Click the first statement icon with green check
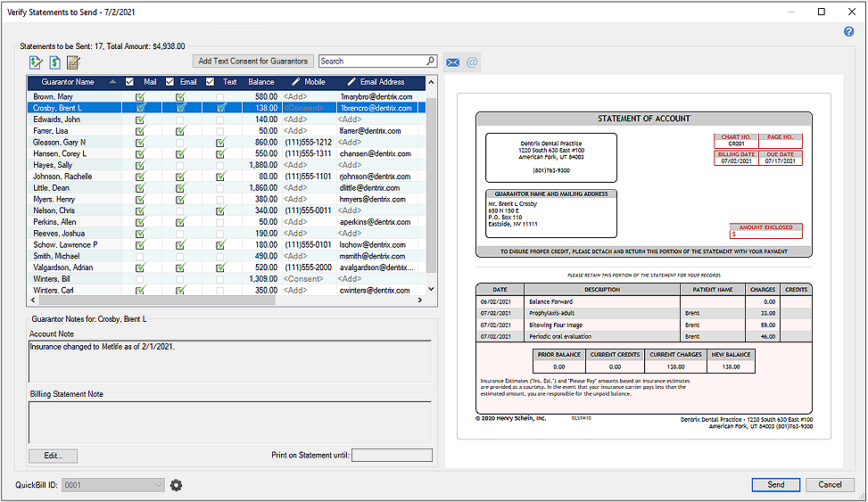The width and height of the screenshot is (868, 502). [x=36, y=62]
